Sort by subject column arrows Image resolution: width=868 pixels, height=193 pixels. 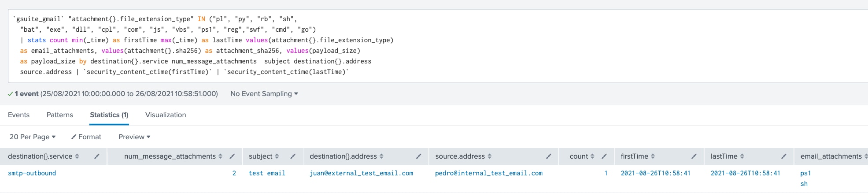pos(277,156)
